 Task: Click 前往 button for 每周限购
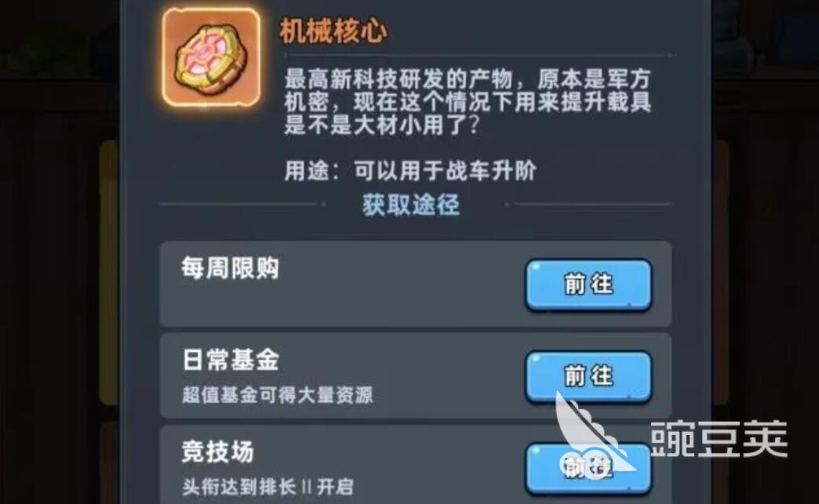point(588,285)
